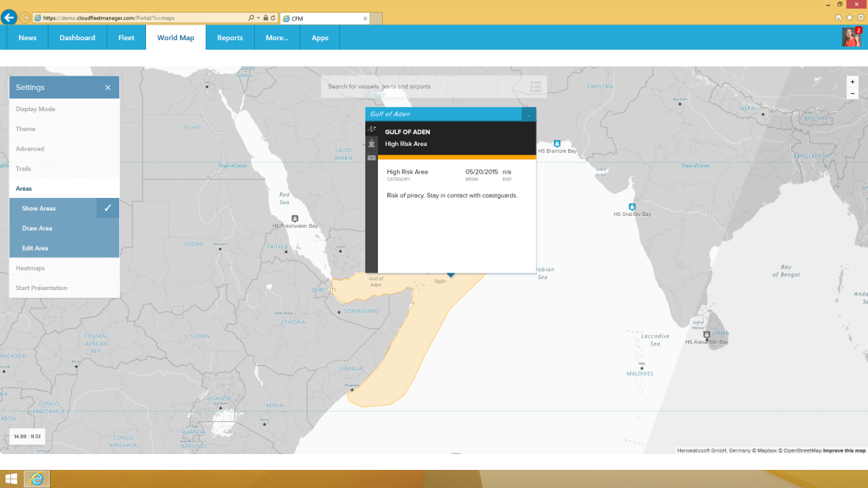Zoom out with the map minus button
The height and width of the screenshot is (488, 868).
pos(852,94)
